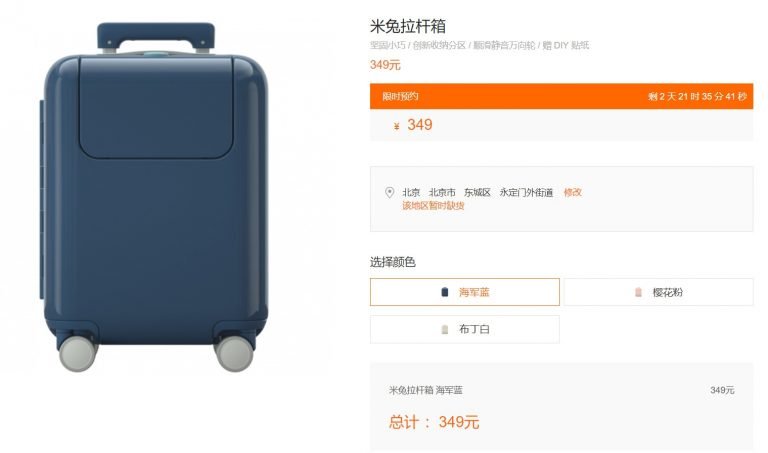The height and width of the screenshot is (453, 768).
Task: Click the white suitcase swatch icon
Action: pyautogui.click(x=445, y=329)
